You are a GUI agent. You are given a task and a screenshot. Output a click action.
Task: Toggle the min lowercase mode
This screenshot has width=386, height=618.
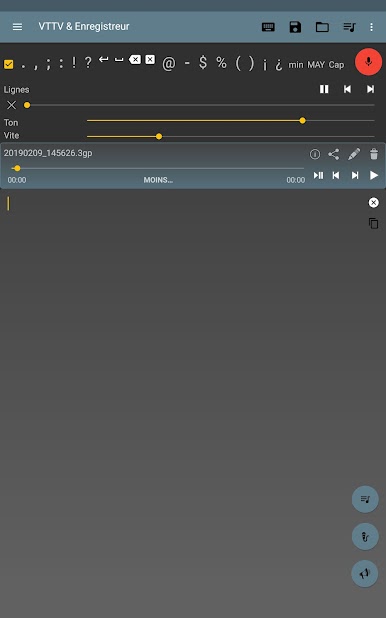tap(296, 65)
